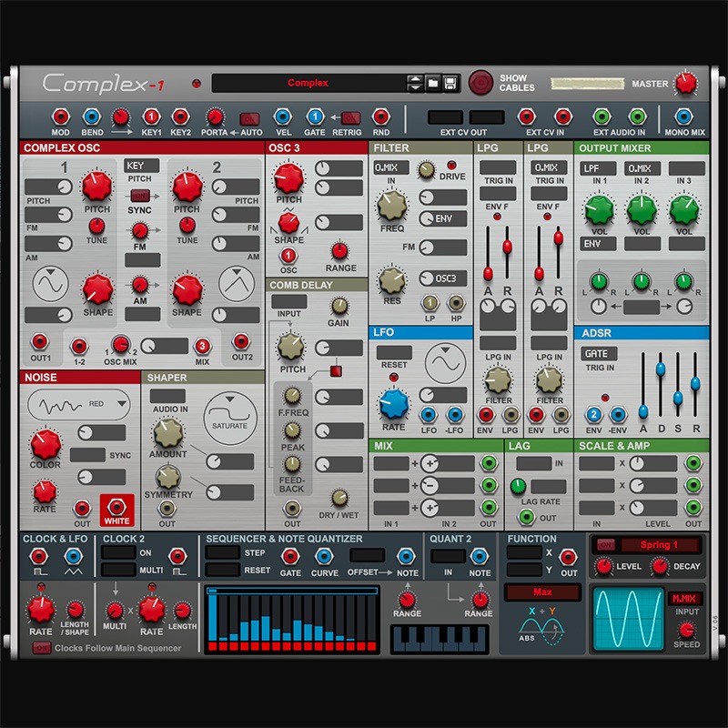Screen dimensions: 728x728
Task: Click the O.MIX filter input field
Action: click(x=391, y=167)
